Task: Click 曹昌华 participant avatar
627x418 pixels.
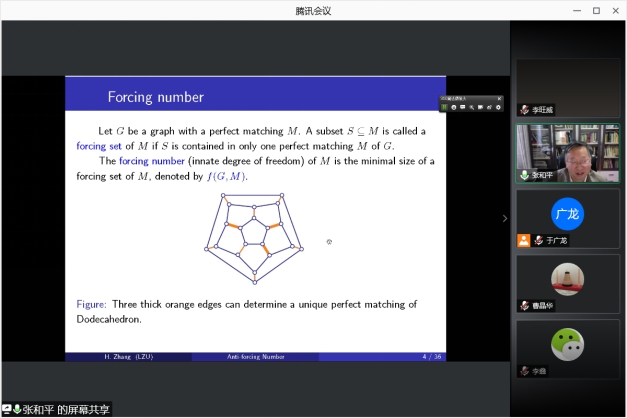Action: click(x=566, y=278)
